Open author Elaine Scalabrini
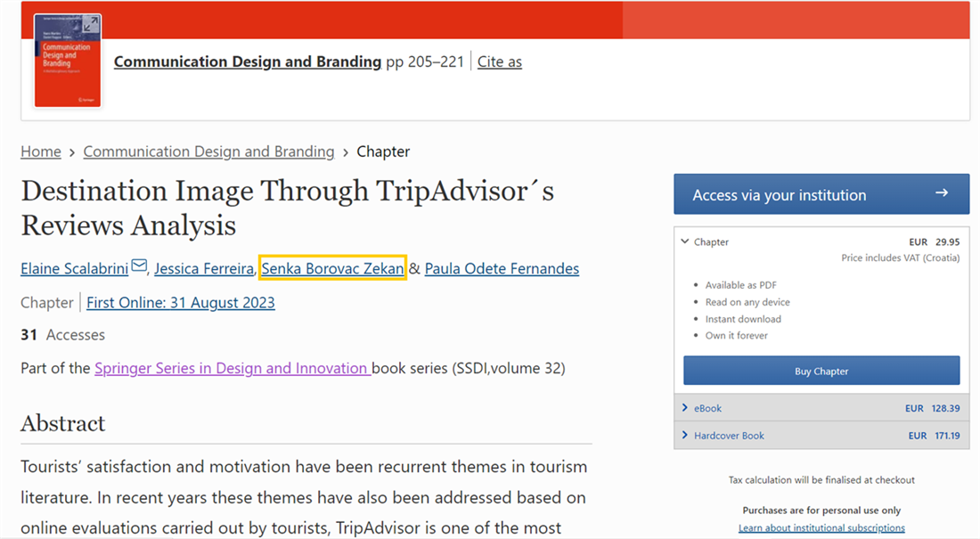 click(74, 268)
